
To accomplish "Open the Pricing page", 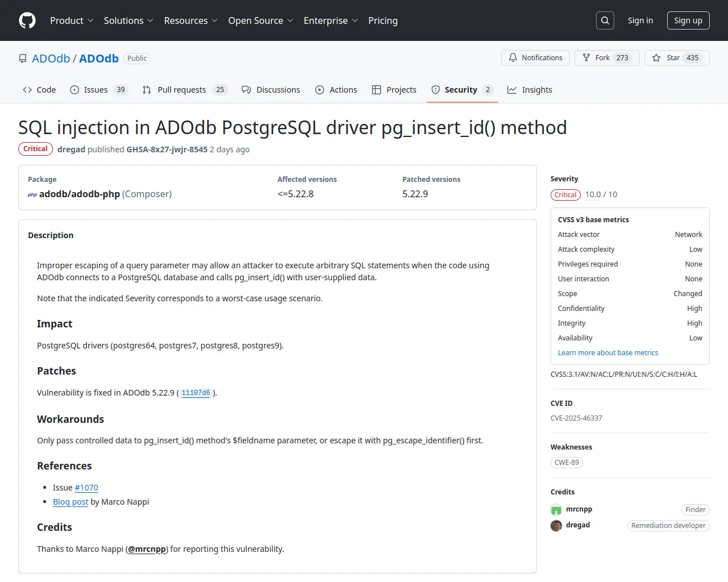I will [x=383, y=20].
